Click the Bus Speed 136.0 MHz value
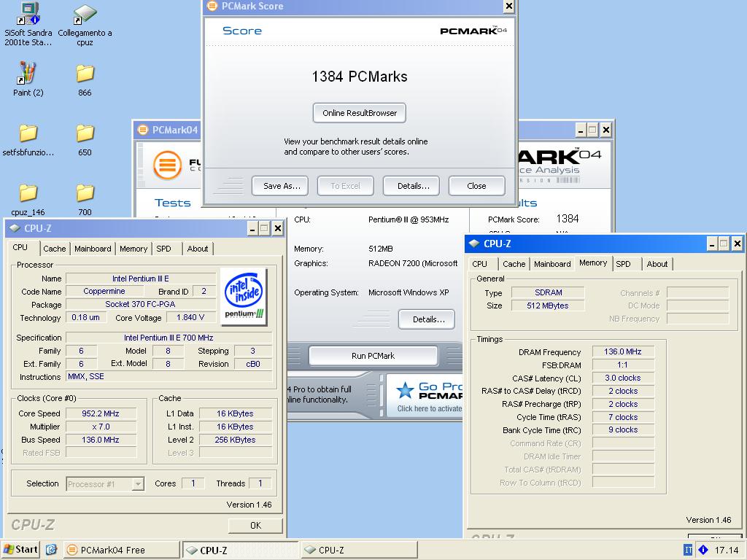Image resolution: width=747 pixels, height=560 pixels. click(x=101, y=440)
